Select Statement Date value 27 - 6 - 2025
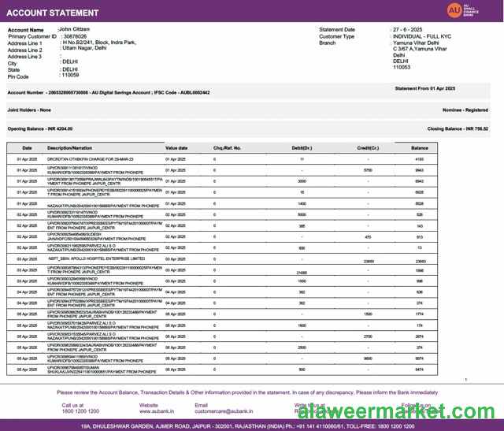 (x=408, y=30)
